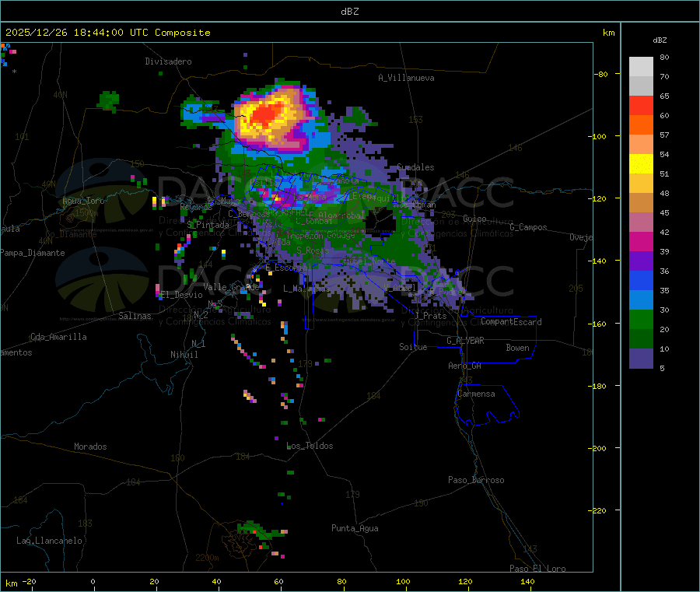Viewport: 700px width, 592px height.
Task: Click the CompantEscard label
Action: pyautogui.click(x=512, y=322)
